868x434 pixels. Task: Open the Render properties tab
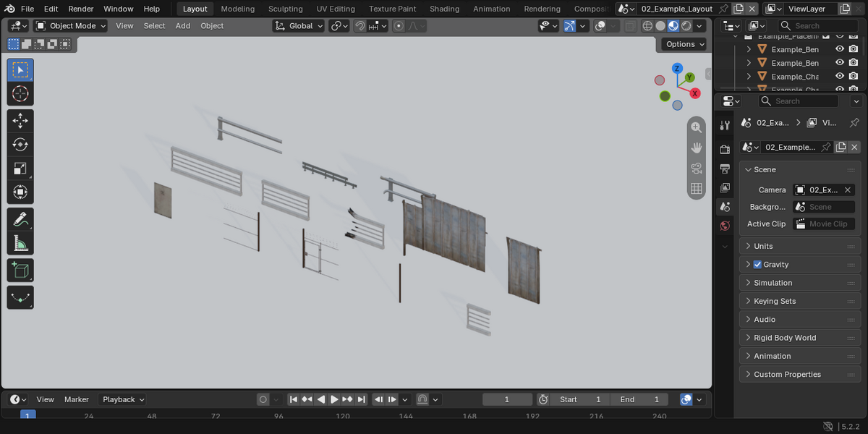point(725,149)
